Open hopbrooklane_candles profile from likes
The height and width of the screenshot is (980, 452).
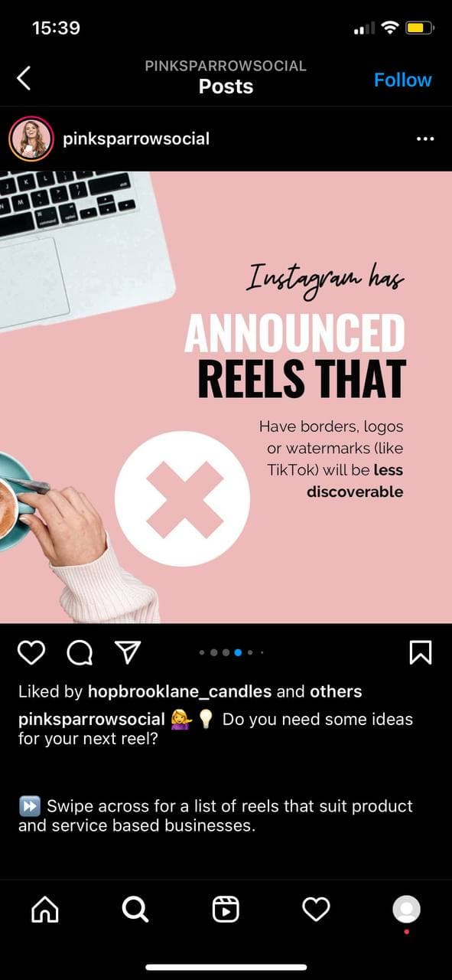tap(180, 691)
